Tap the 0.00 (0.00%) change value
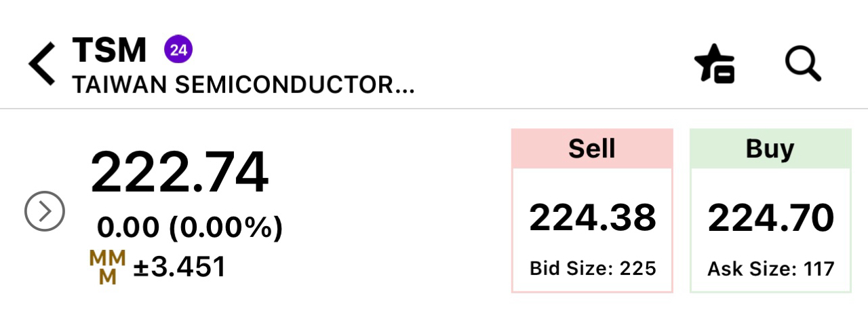The image size is (868, 330). pos(190,229)
